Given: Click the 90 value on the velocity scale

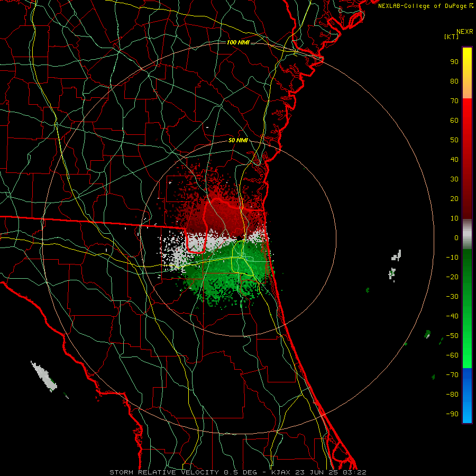Looking at the screenshot, I should pyautogui.click(x=454, y=62).
